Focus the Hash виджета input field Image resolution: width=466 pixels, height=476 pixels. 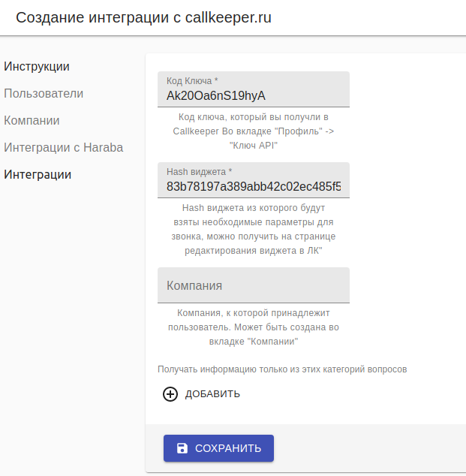click(x=254, y=180)
